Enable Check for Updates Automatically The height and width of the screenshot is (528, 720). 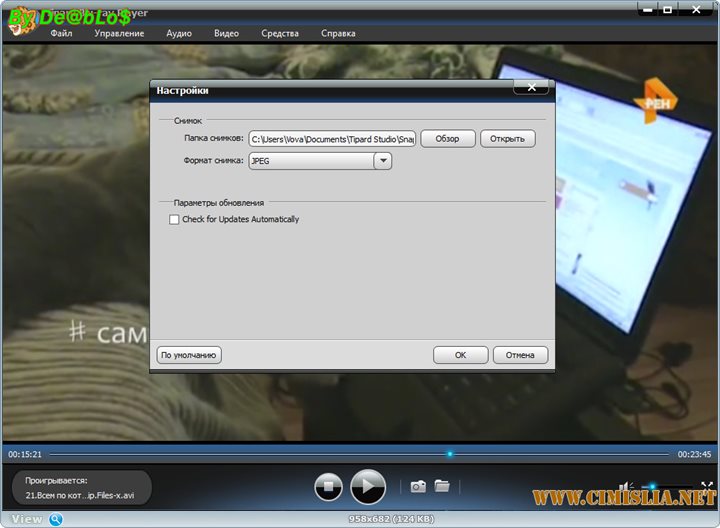click(174, 219)
